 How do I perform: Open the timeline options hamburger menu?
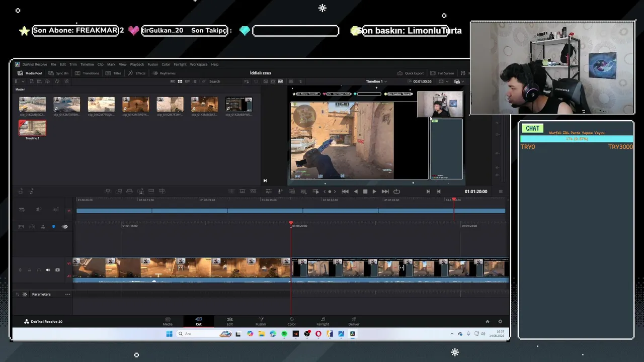(x=500, y=192)
